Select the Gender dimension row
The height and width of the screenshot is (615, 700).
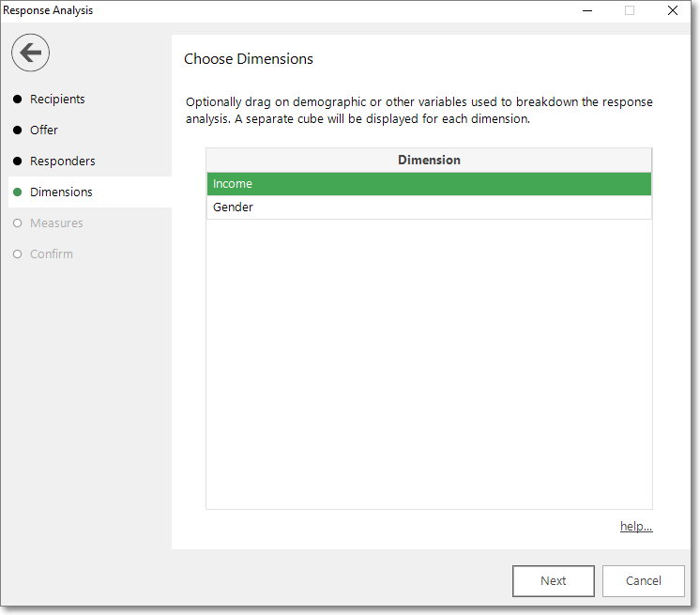pyautogui.click(x=429, y=208)
